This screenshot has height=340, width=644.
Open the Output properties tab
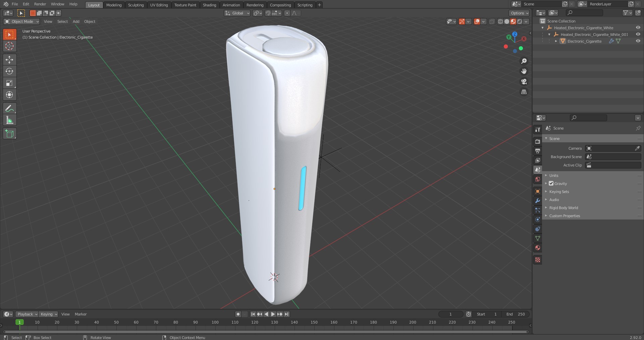[538, 151]
